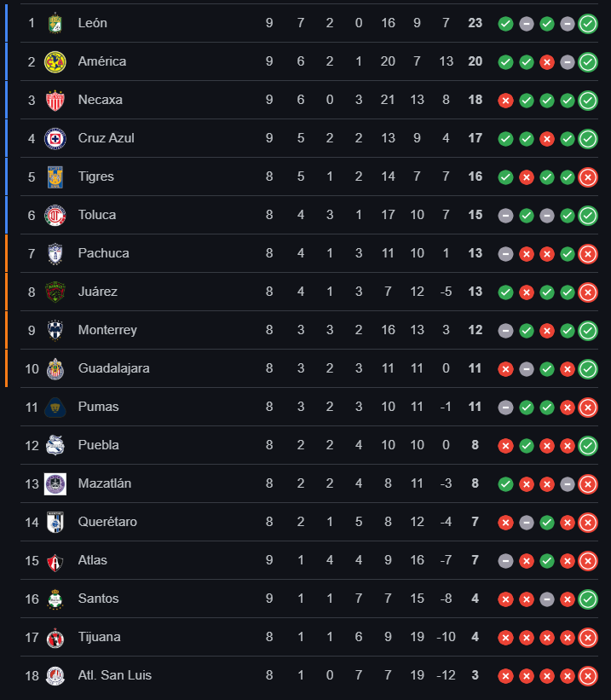Click the Mazatlán purple badge icon
This screenshot has height=700, width=611.
[x=55, y=484]
